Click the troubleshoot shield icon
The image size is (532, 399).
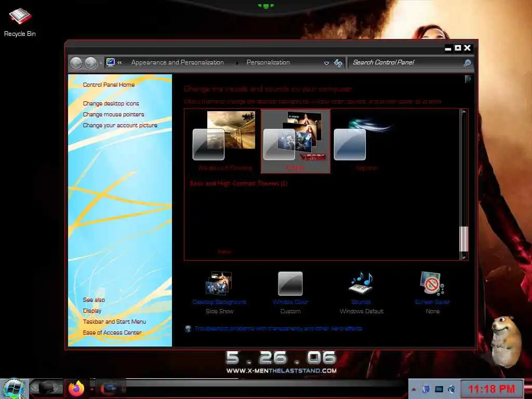188,328
